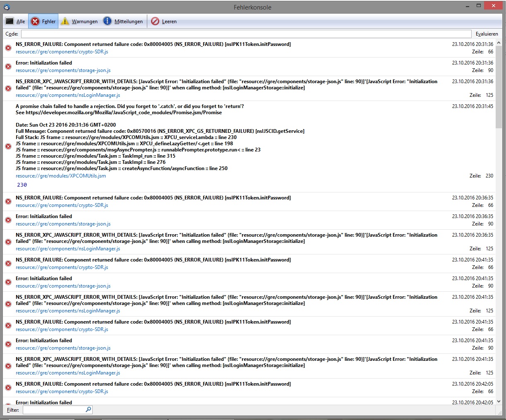Viewport: 506px width, 420px height.
Task: Minimize the Fehlerkonsole window
Action: pyautogui.click(x=468, y=6)
